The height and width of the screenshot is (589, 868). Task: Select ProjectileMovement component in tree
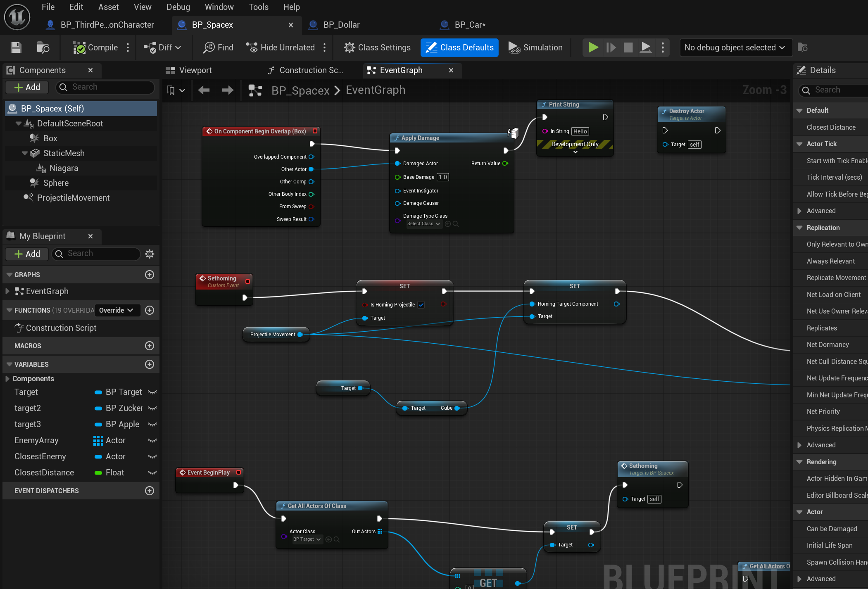73,198
